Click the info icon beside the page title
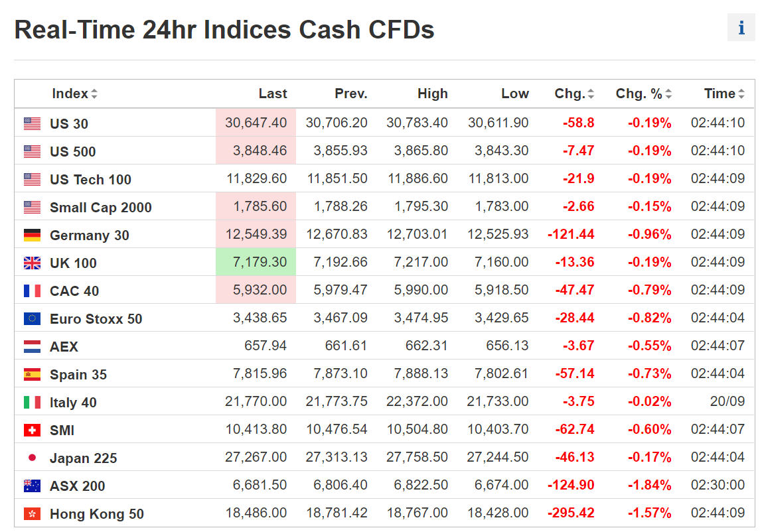The height and width of the screenshot is (532, 760). coord(741,28)
